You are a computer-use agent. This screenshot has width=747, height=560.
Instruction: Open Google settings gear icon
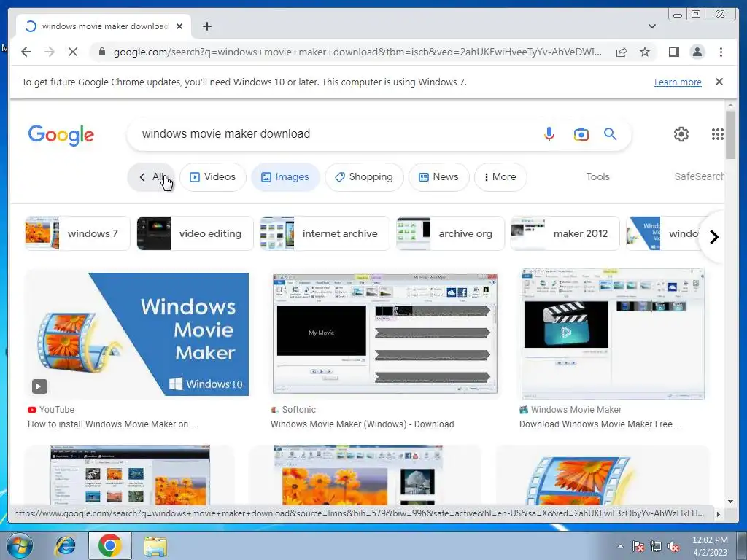click(681, 134)
